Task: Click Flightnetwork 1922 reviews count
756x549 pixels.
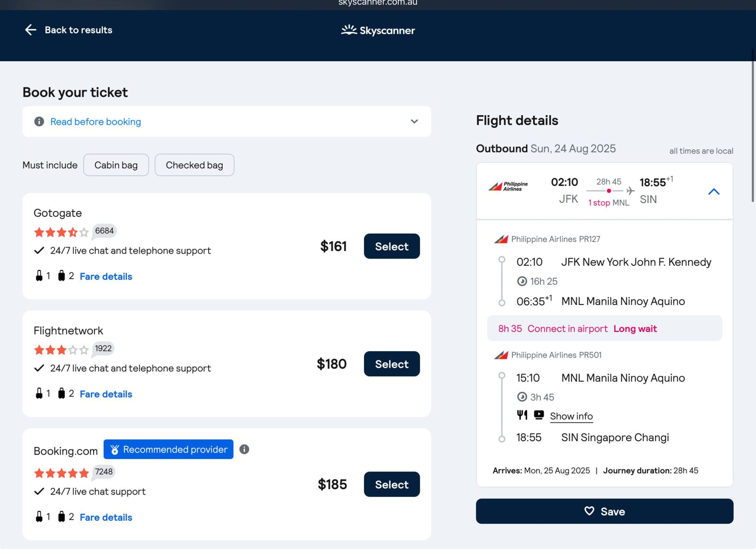Action: pos(103,348)
